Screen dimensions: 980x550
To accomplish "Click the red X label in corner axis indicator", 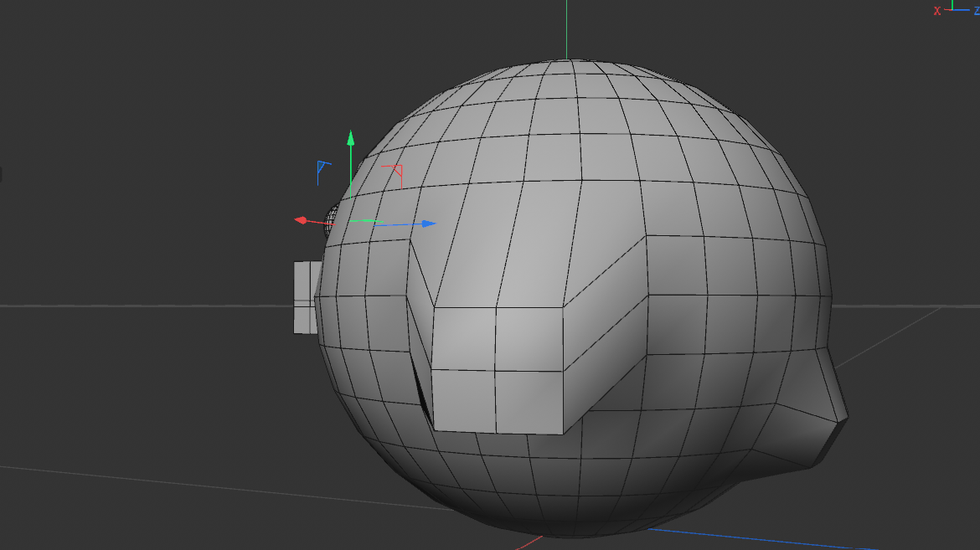I will pos(937,10).
